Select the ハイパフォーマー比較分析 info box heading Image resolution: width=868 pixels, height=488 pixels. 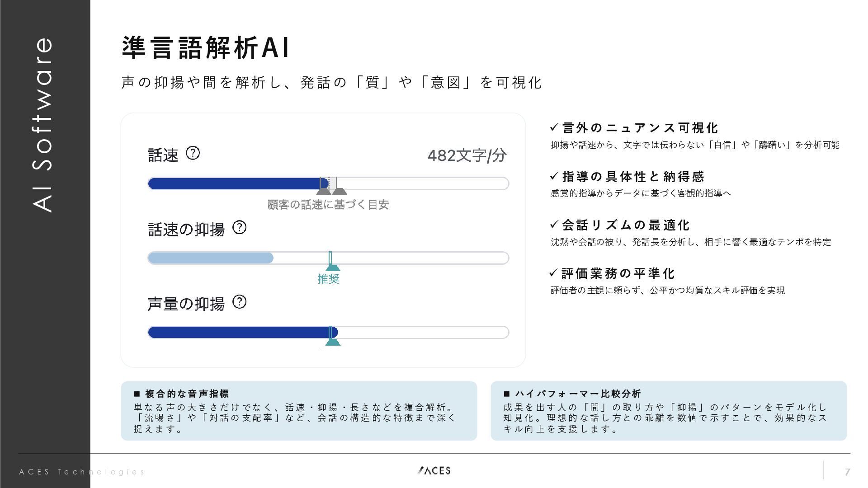click(x=578, y=394)
